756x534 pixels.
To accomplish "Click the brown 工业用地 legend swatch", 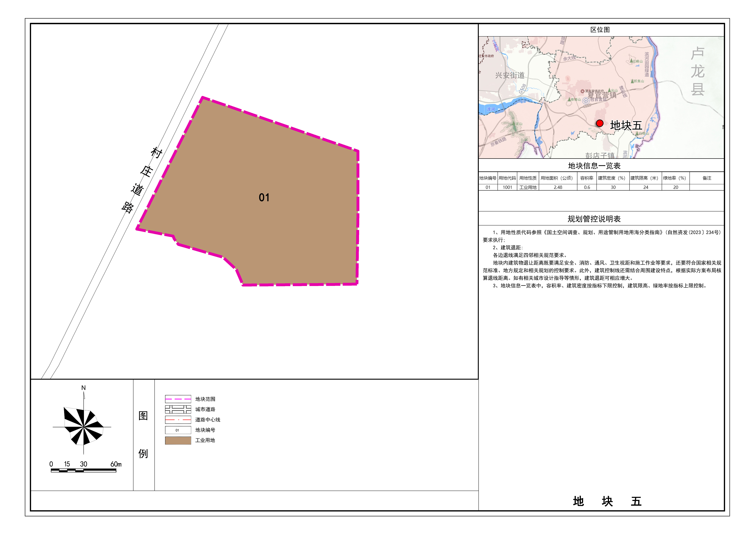I will pos(178,440).
